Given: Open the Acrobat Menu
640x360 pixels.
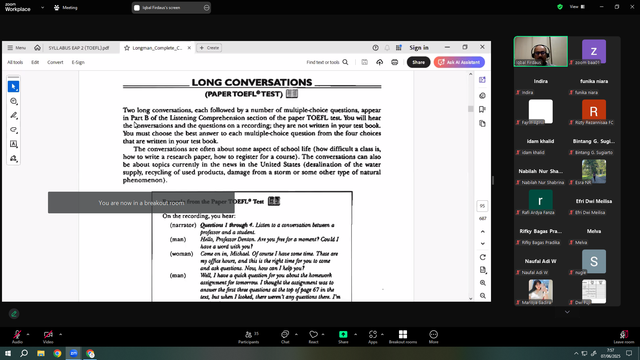Looking at the screenshot, I should pyautogui.click(x=17, y=48).
